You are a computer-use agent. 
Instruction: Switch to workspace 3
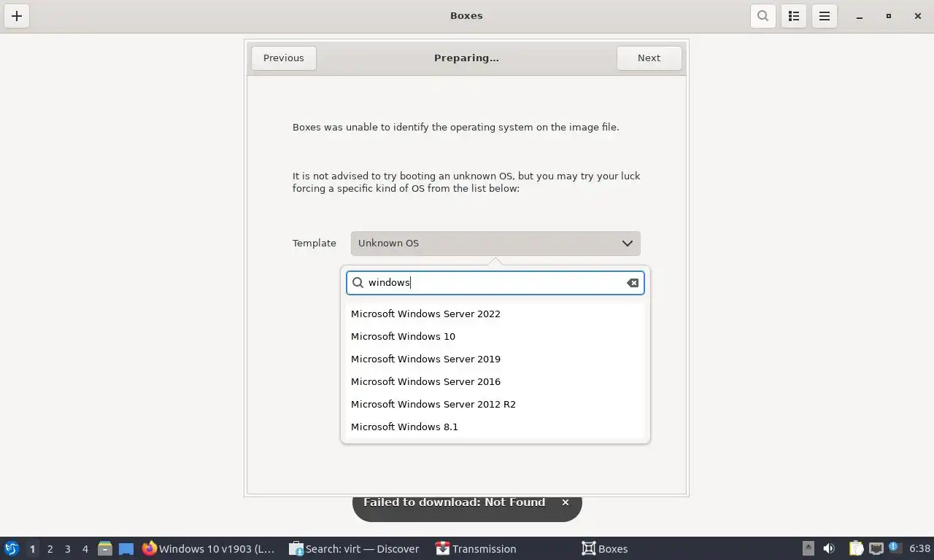[67, 549]
